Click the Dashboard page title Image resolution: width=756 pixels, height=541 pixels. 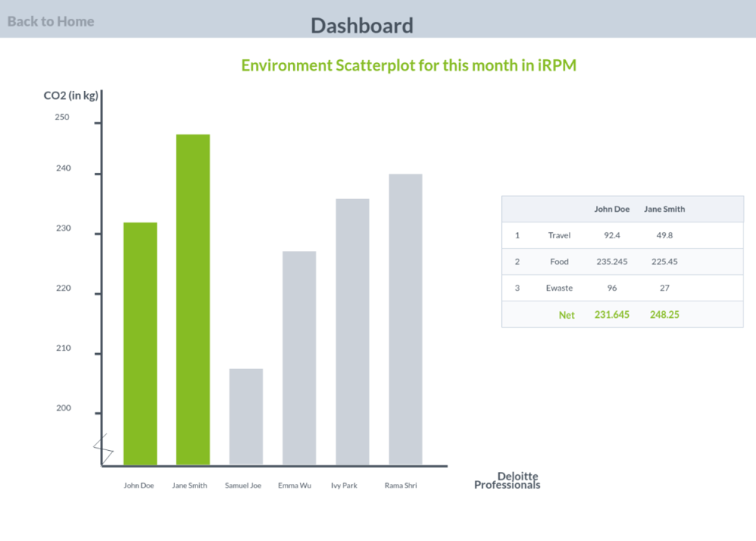pos(361,26)
